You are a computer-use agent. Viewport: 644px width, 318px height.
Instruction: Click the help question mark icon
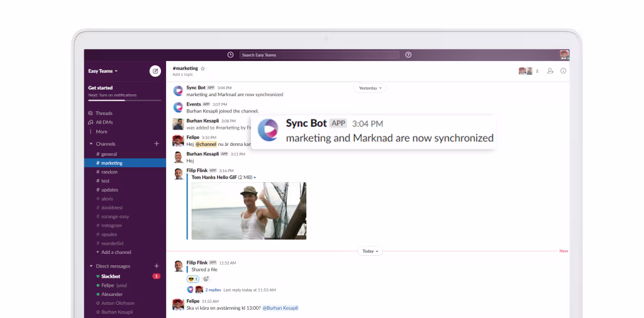[x=408, y=55]
